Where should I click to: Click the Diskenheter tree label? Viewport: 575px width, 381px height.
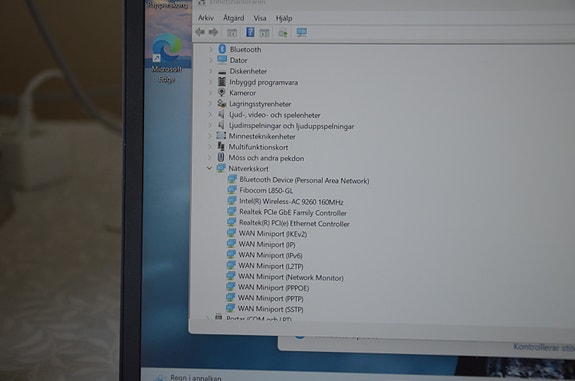pos(248,71)
